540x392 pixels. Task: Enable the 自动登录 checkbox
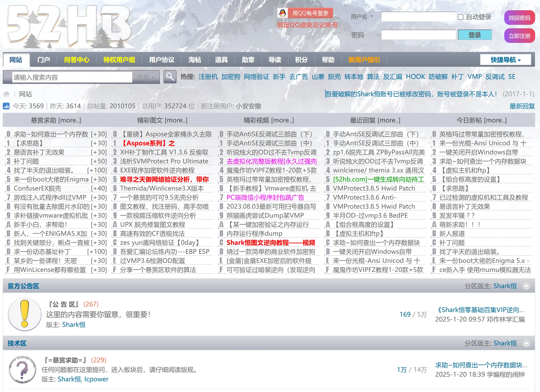460,17
